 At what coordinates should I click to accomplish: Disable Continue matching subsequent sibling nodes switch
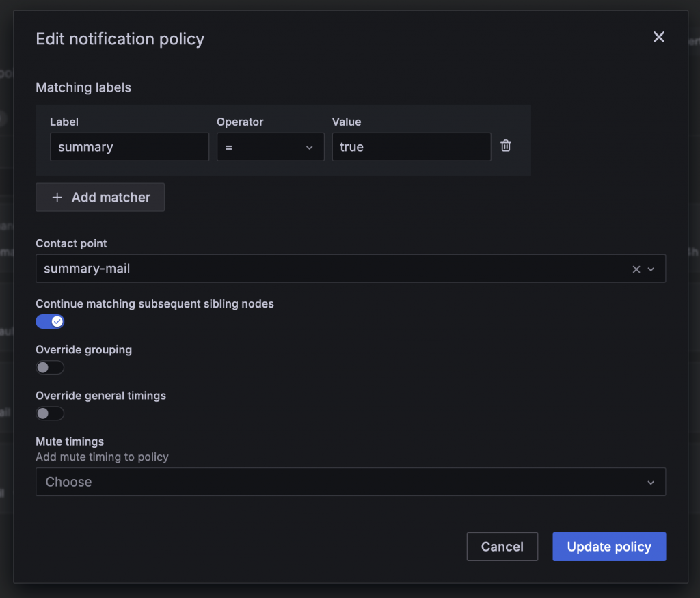tap(50, 321)
